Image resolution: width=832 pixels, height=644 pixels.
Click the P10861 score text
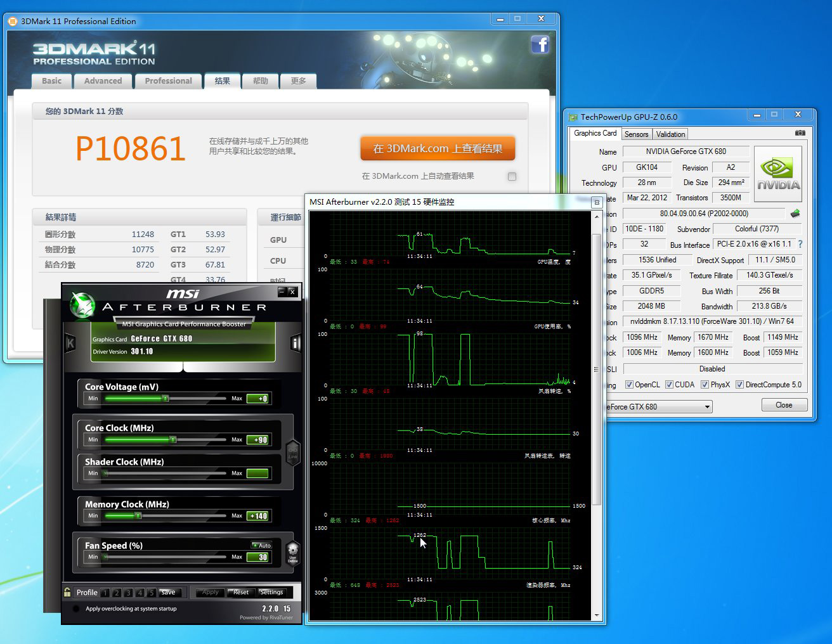coord(131,149)
